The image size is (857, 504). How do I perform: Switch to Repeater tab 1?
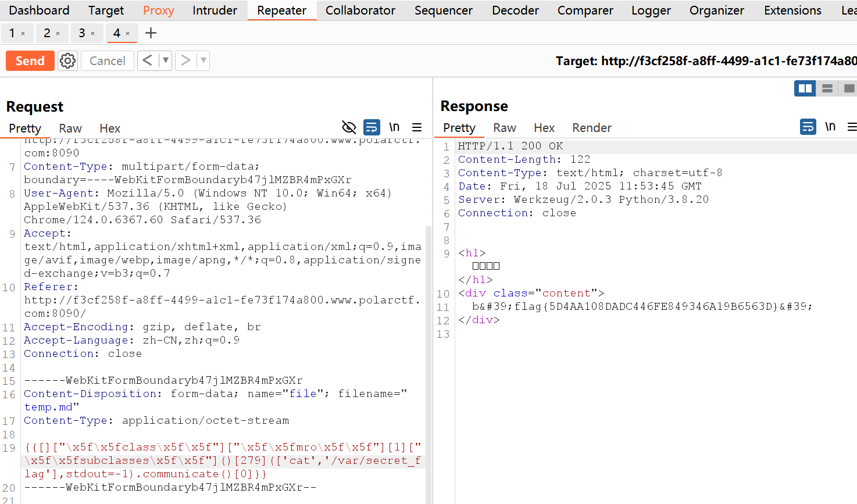(12, 33)
